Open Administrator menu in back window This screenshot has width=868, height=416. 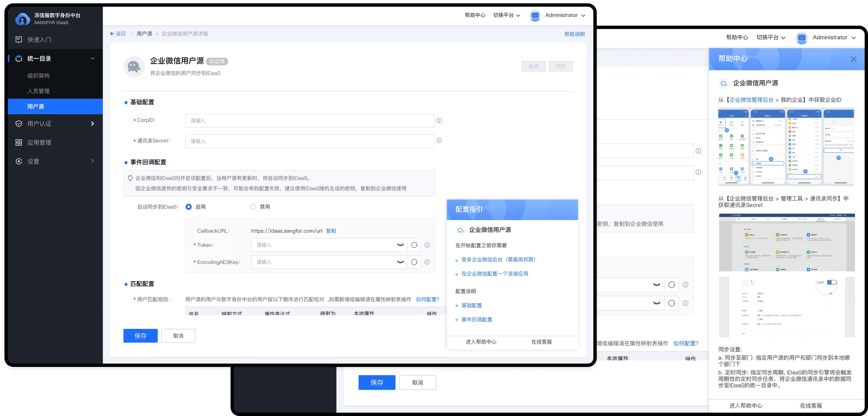point(834,37)
